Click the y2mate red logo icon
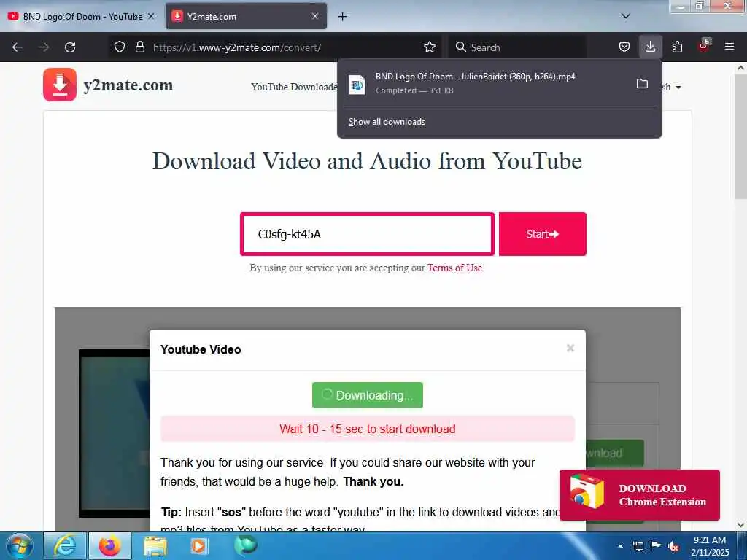This screenshot has width=747, height=560. [x=60, y=85]
